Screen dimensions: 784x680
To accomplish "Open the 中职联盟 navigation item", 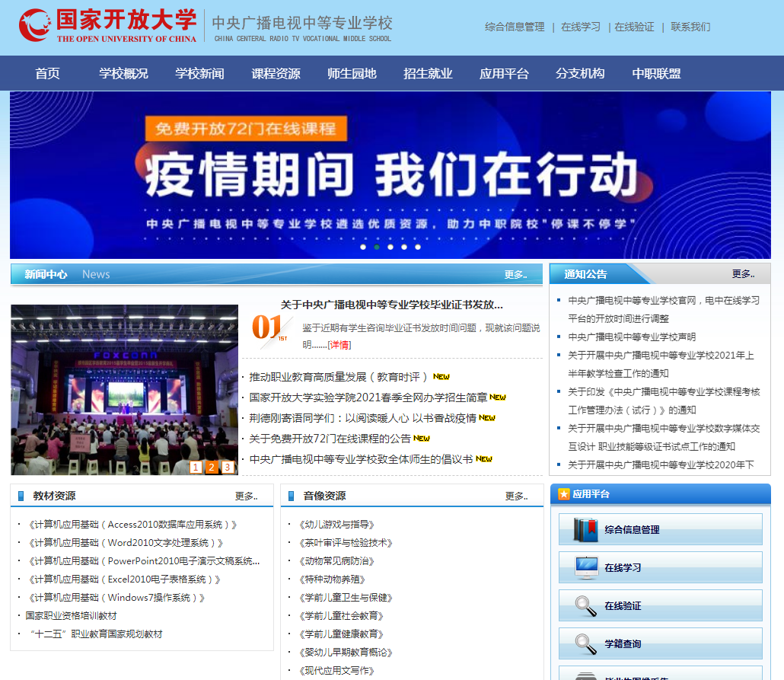I will pos(656,74).
